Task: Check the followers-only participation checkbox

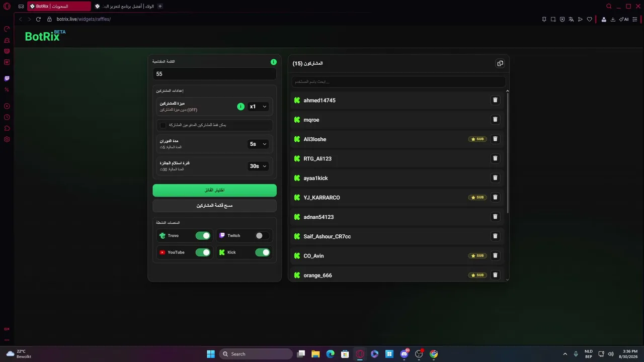Action: click(x=163, y=125)
